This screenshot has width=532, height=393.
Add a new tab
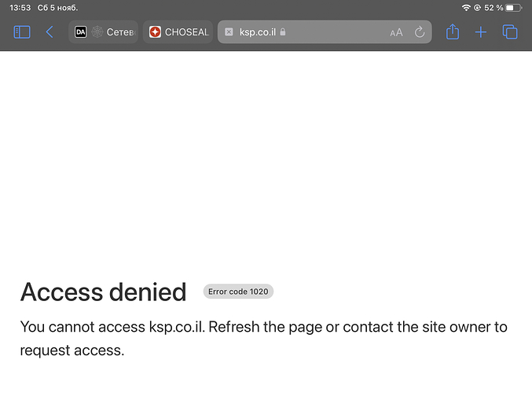tap(481, 32)
